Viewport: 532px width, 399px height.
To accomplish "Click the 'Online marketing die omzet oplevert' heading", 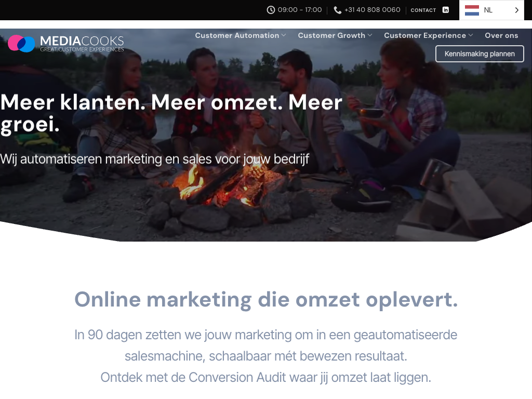I will click(x=266, y=300).
